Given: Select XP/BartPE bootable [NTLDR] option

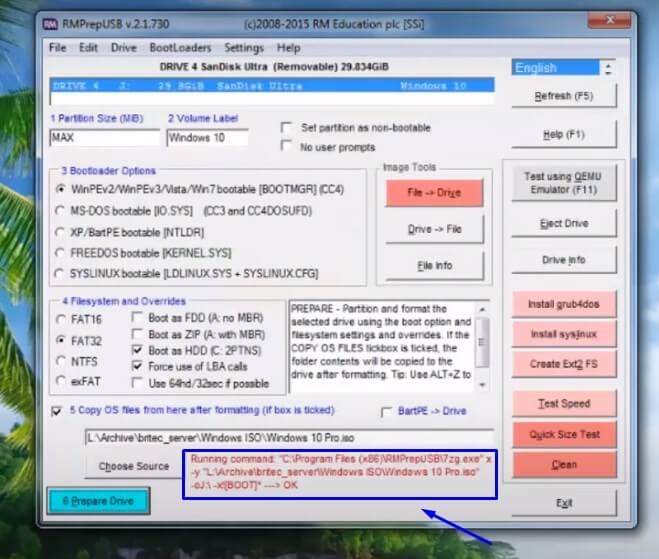Looking at the screenshot, I should tap(60, 232).
